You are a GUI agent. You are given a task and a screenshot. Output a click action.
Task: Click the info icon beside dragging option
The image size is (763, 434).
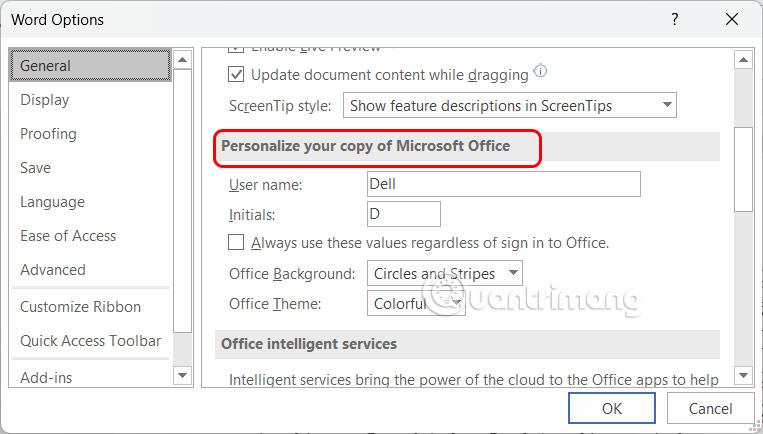click(x=541, y=71)
